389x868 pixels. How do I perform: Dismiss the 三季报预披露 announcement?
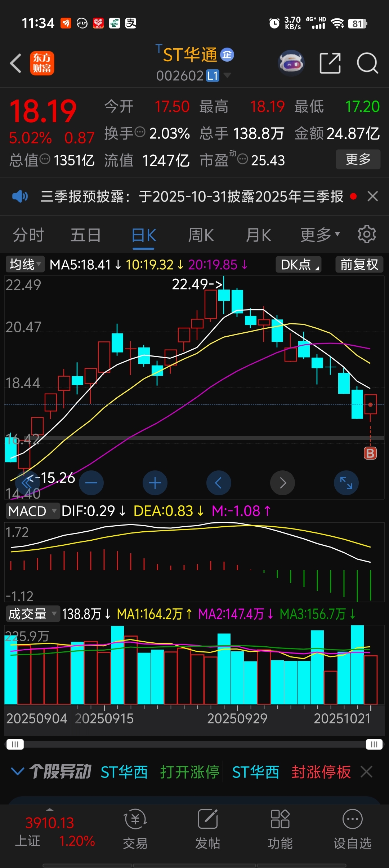pos(373,196)
